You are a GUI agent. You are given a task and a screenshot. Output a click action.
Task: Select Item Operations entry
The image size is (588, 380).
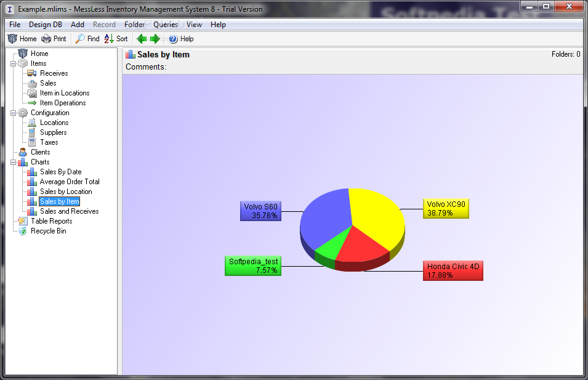63,103
